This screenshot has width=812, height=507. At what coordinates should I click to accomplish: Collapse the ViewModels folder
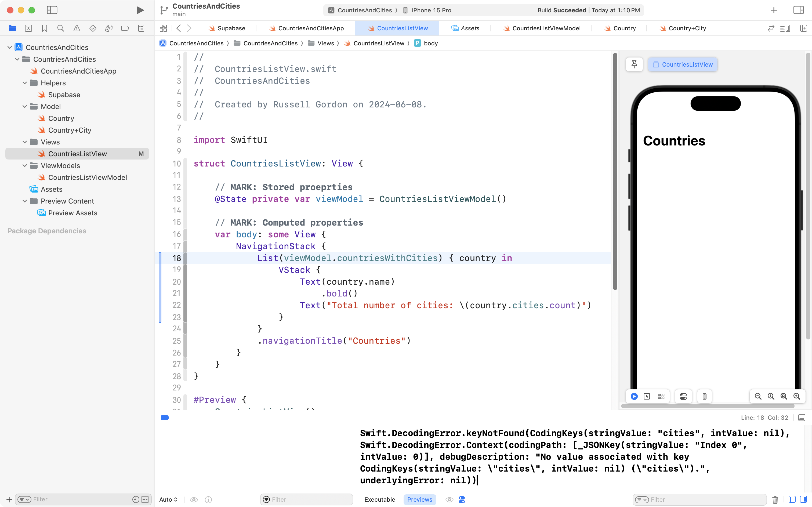pos(25,166)
